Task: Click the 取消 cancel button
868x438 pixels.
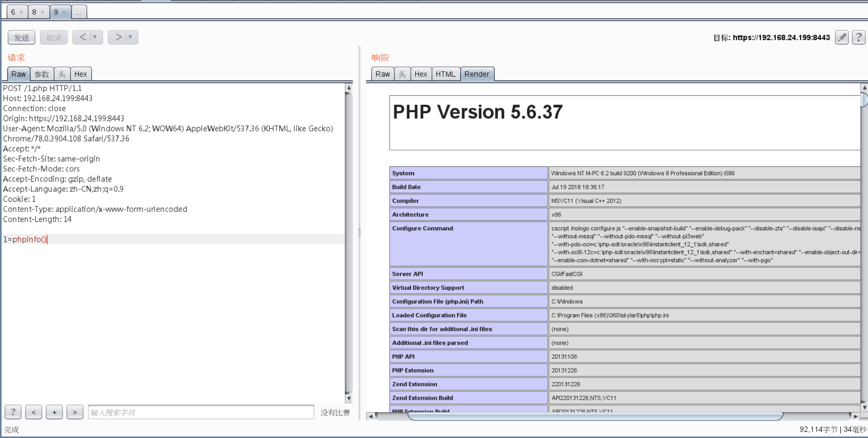Action: pyautogui.click(x=54, y=37)
